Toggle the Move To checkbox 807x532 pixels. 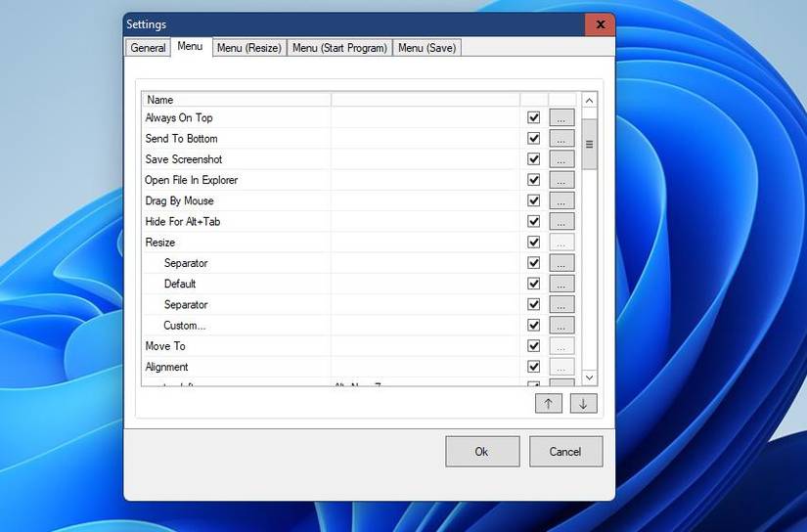[x=534, y=346]
